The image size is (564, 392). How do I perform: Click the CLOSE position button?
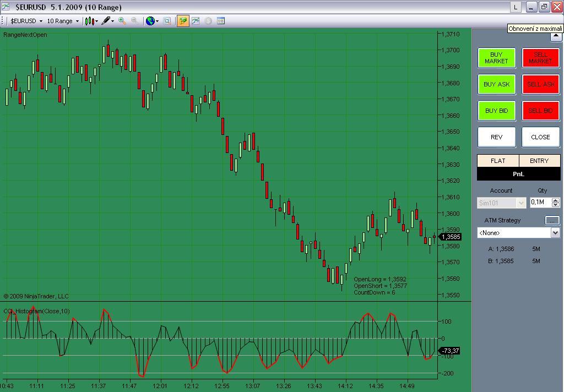pyautogui.click(x=541, y=137)
